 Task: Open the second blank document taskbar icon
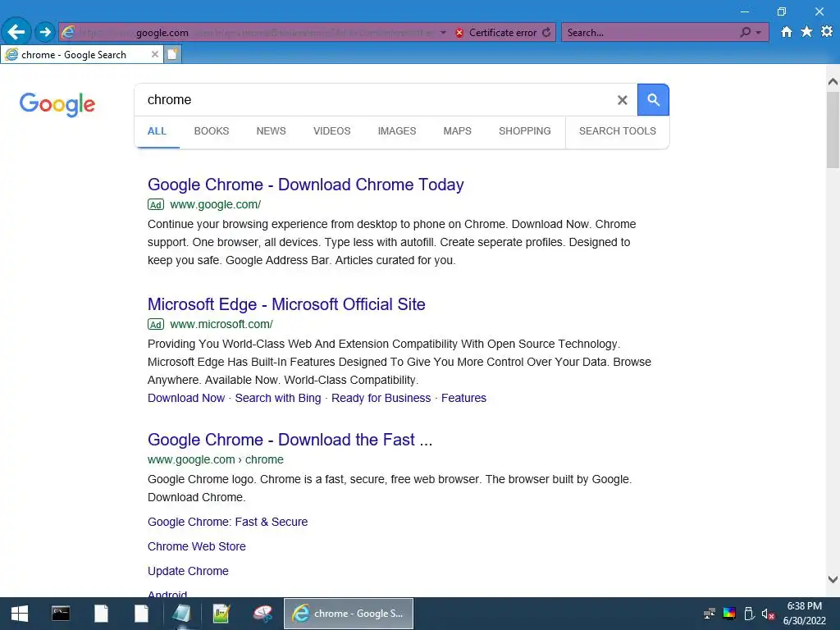141,614
